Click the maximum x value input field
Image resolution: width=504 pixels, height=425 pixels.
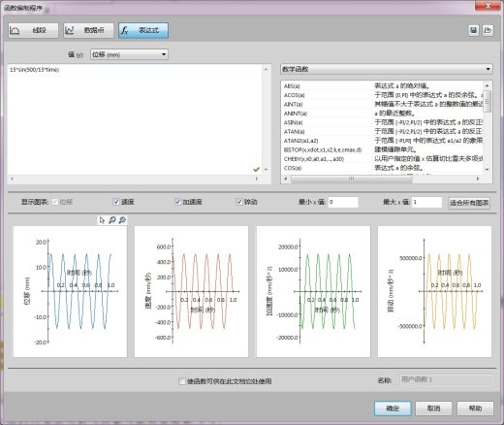(x=426, y=202)
